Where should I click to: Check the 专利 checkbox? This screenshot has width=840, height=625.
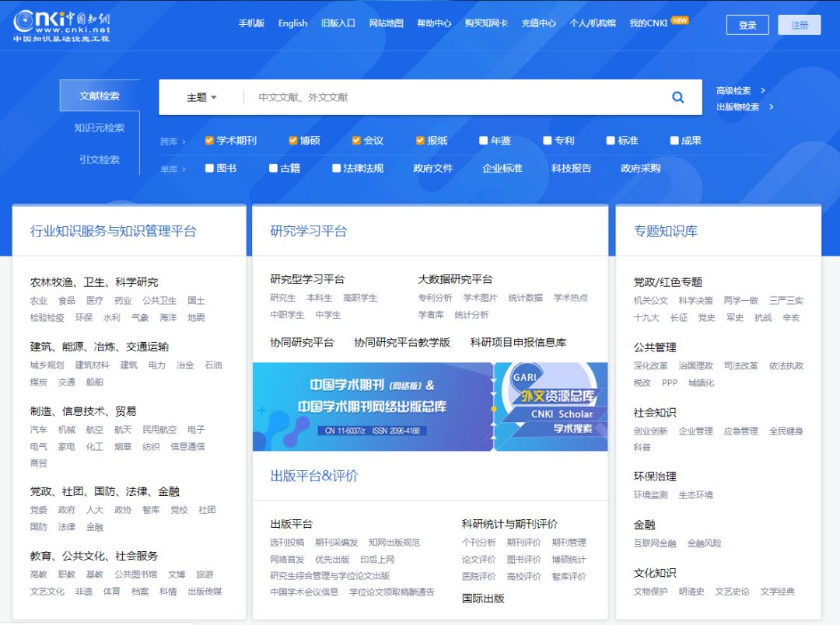pos(547,141)
